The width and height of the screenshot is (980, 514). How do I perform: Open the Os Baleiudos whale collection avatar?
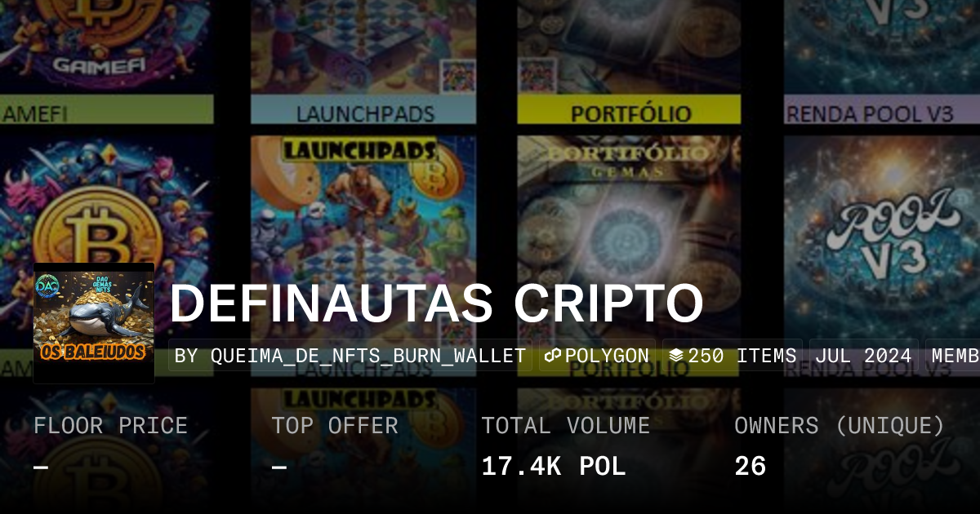pos(94,323)
